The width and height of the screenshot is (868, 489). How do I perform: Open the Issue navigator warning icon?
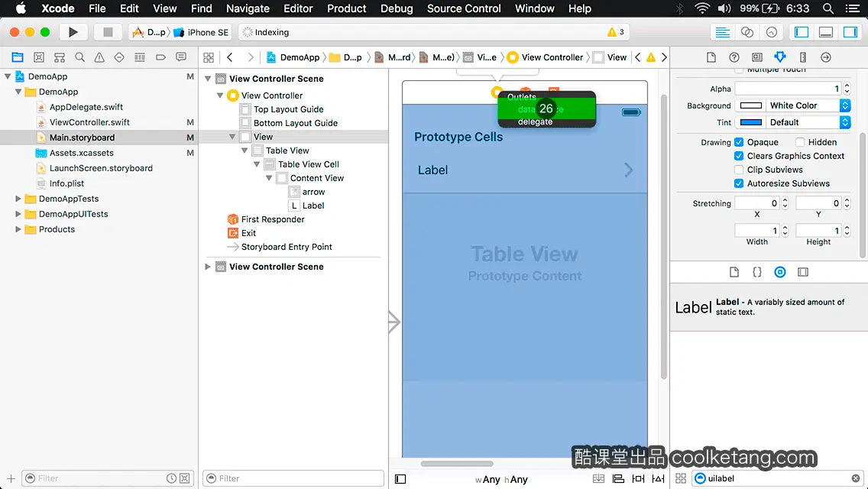(x=99, y=57)
